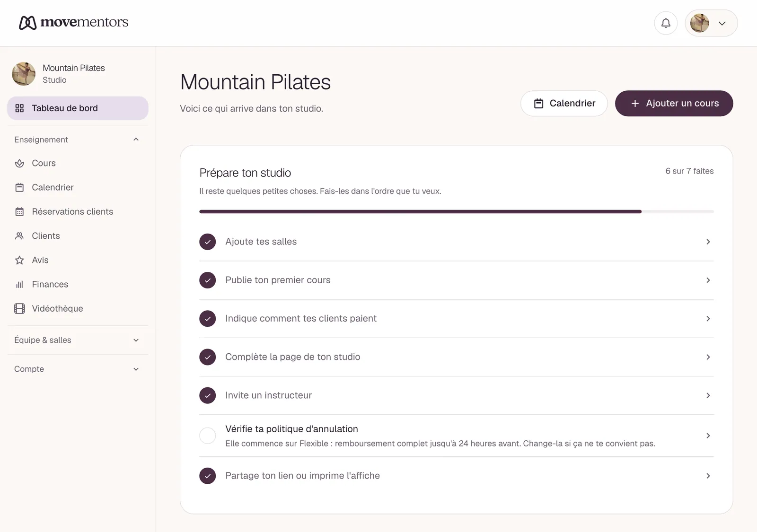Expand the Équipe & salles section
Image resolution: width=757 pixels, height=532 pixels.
78,340
